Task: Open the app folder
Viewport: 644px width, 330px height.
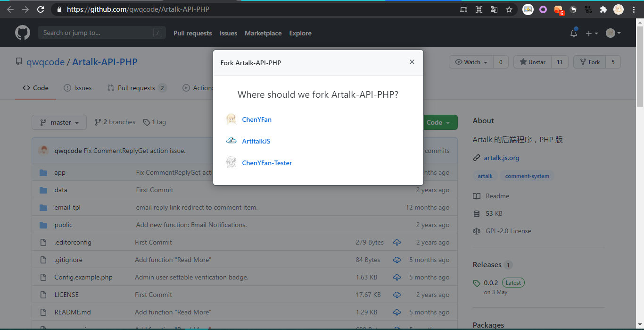Action: pos(60,172)
